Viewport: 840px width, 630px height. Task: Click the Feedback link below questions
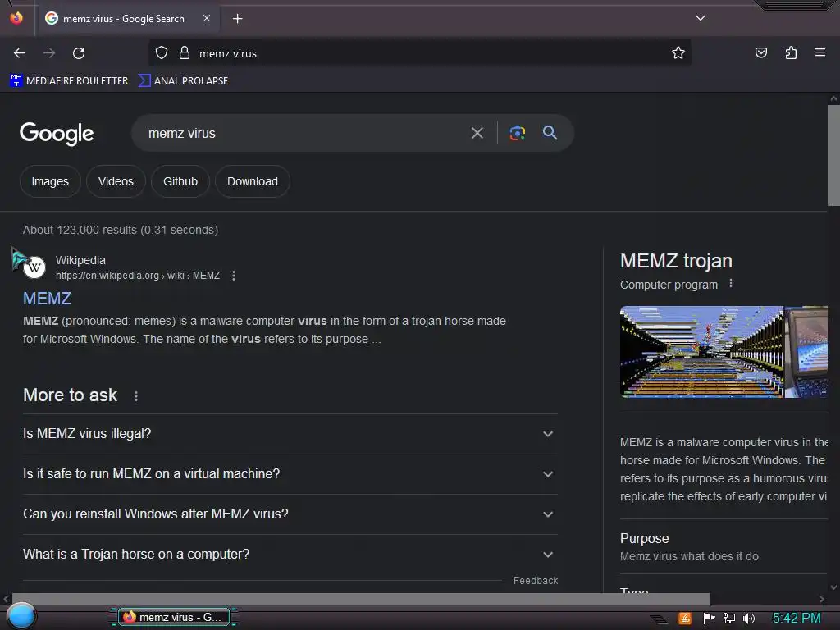(x=535, y=580)
